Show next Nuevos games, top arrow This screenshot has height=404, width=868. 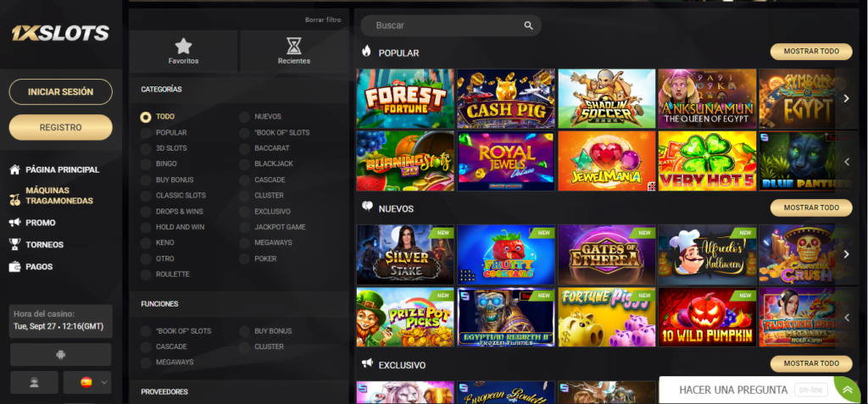[847, 254]
